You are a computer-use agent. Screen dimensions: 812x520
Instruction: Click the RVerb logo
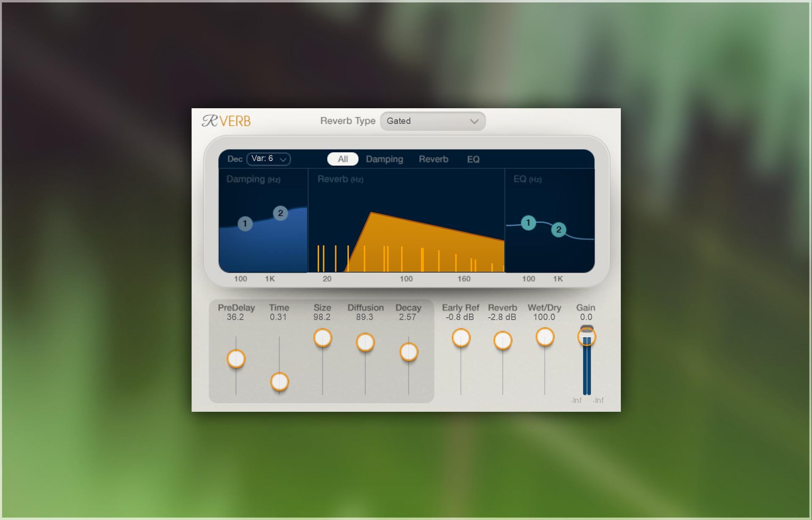coord(226,121)
